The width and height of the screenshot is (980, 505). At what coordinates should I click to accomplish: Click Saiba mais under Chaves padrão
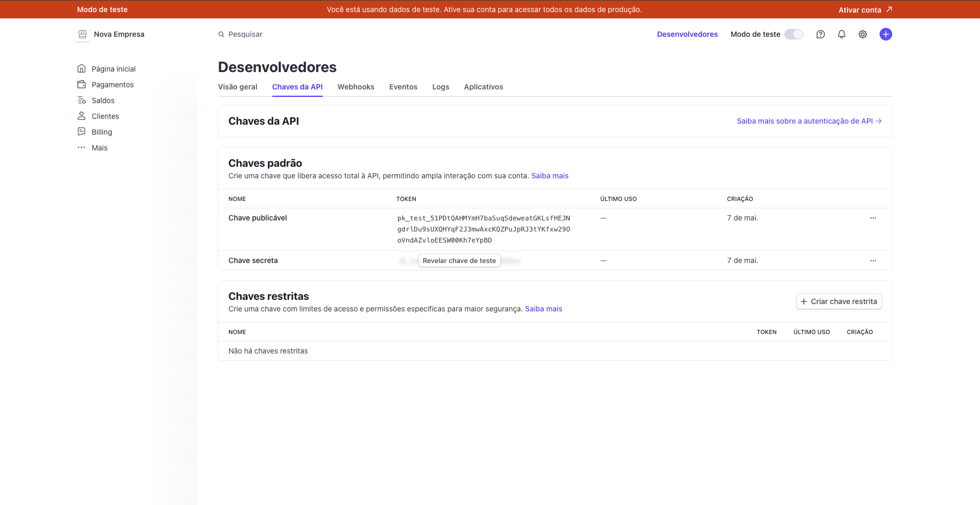(x=550, y=176)
